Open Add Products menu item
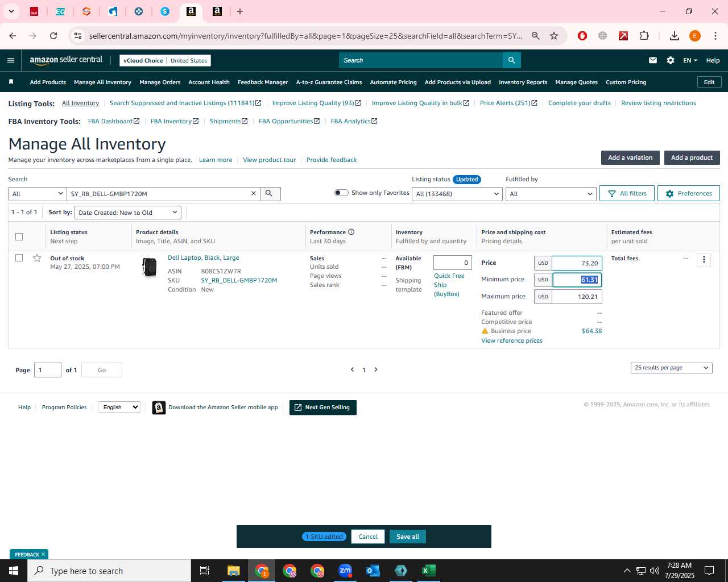The height and width of the screenshot is (582, 728). tap(48, 82)
